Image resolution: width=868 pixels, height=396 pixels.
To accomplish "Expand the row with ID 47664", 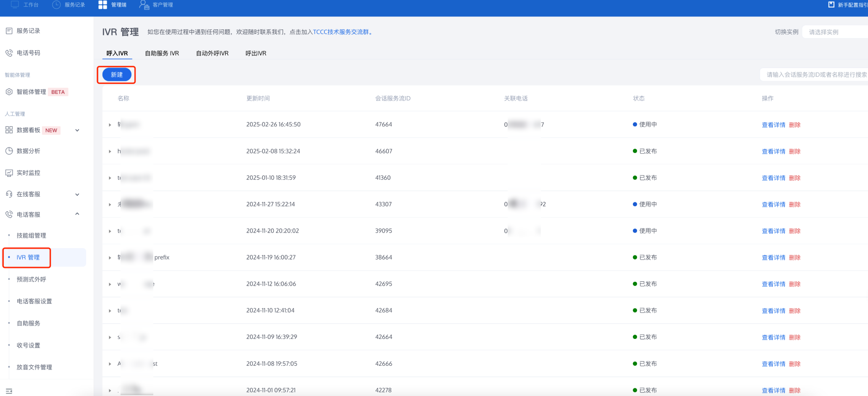I will pyautogui.click(x=110, y=125).
